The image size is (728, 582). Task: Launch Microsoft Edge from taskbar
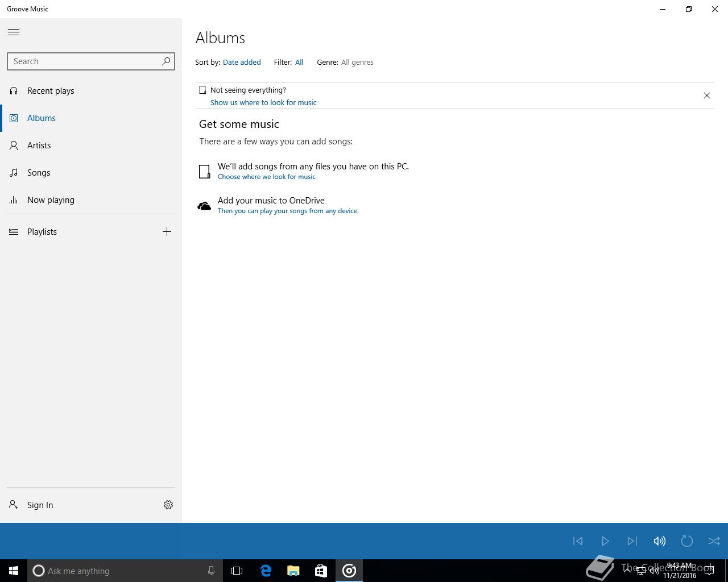point(266,571)
